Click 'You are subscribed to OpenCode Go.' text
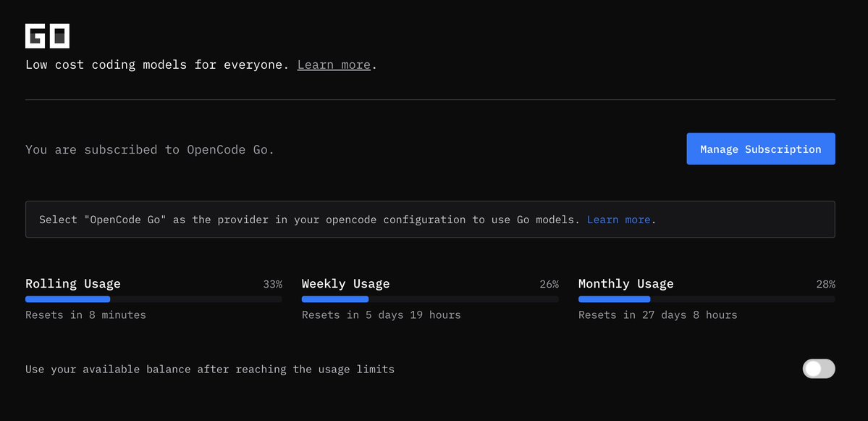868x421 pixels. click(x=150, y=149)
